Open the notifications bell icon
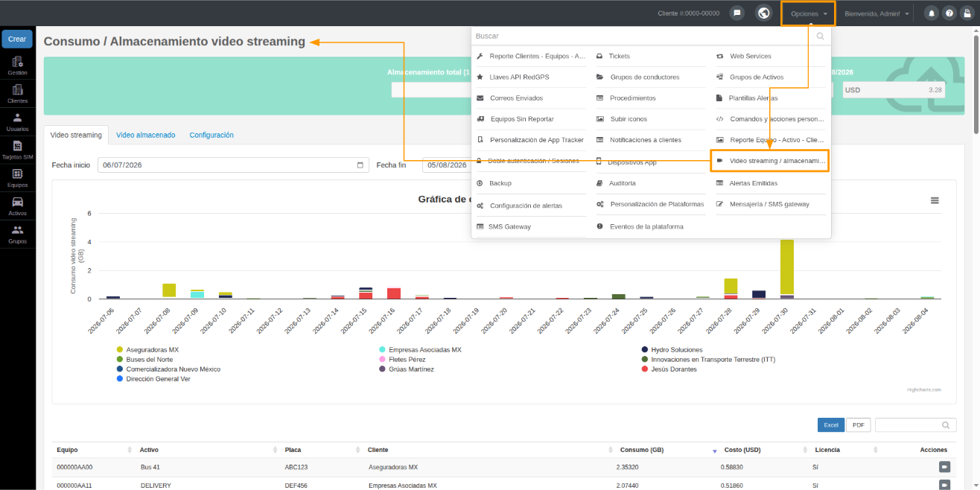980x490 pixels. click(x=931, y=13)
